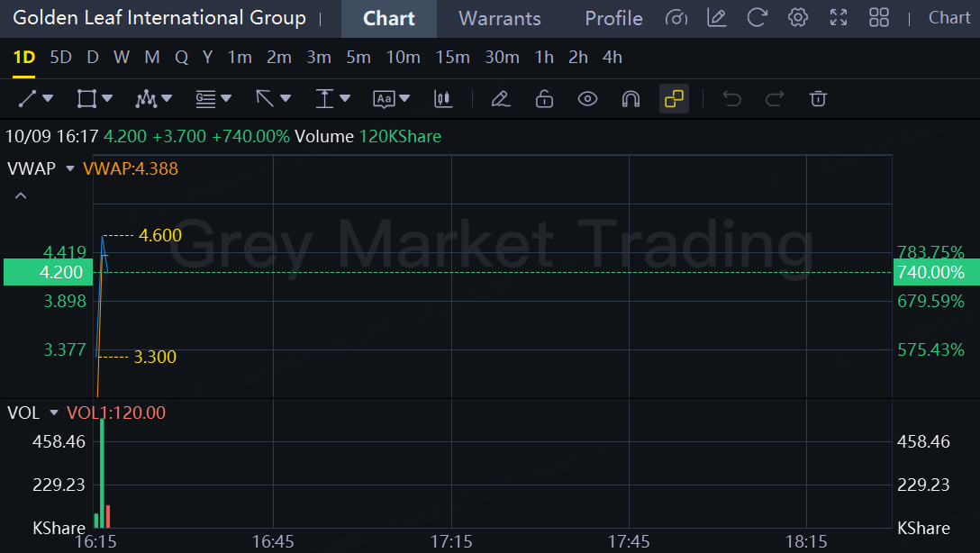
Task: Select 1m interval
Action: coord(240,58)
